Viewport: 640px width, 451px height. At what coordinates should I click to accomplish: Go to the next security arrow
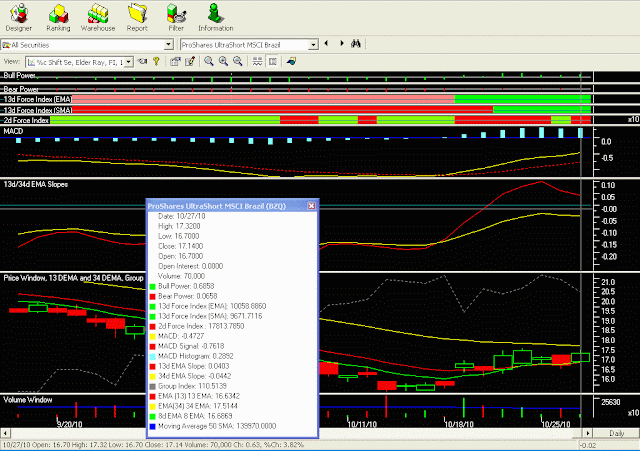click(x=342, y=43)
